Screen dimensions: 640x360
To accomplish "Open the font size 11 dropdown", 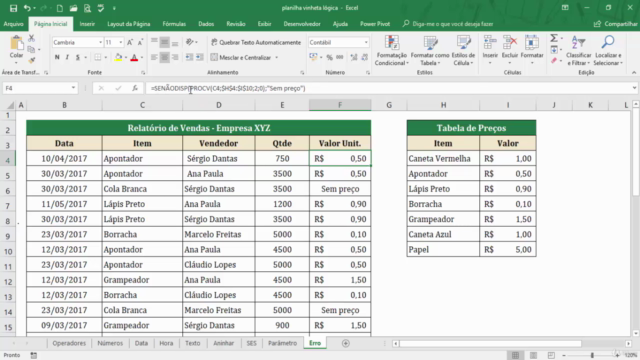I will pos(121,42).
